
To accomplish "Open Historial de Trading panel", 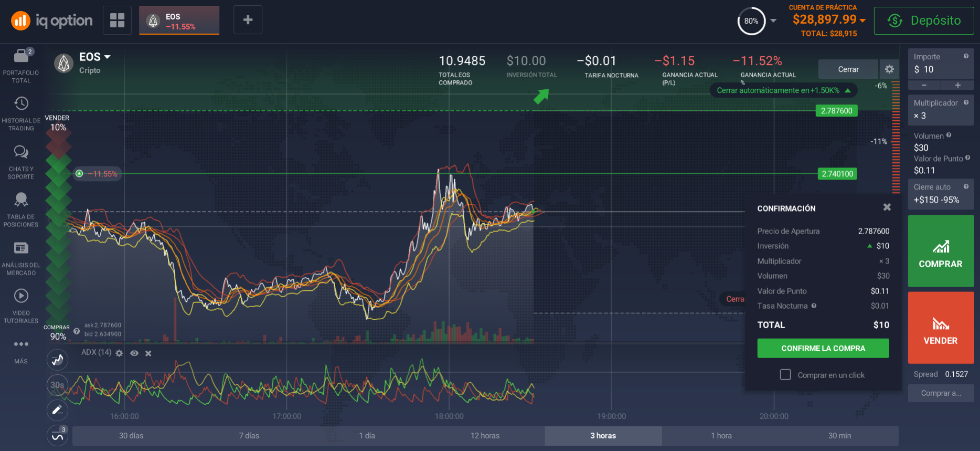I will [x=21, y=113].
